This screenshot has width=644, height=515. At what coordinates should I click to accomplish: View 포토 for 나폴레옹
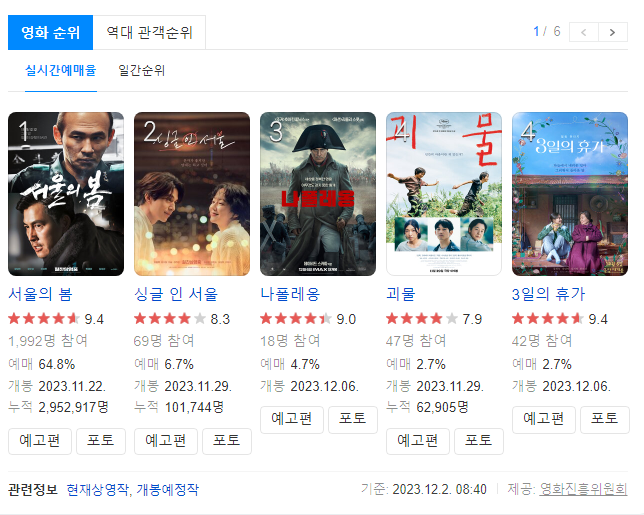pyautogui.click(x=353, y=419)
